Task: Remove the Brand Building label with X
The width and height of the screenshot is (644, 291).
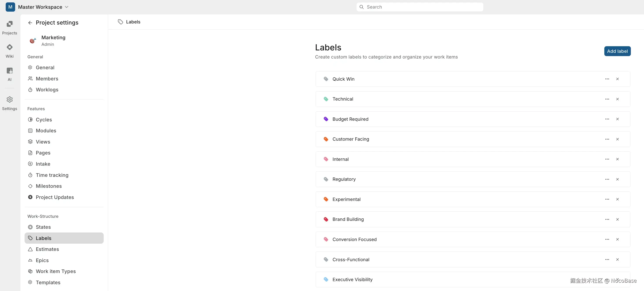Action: (617, 219)
